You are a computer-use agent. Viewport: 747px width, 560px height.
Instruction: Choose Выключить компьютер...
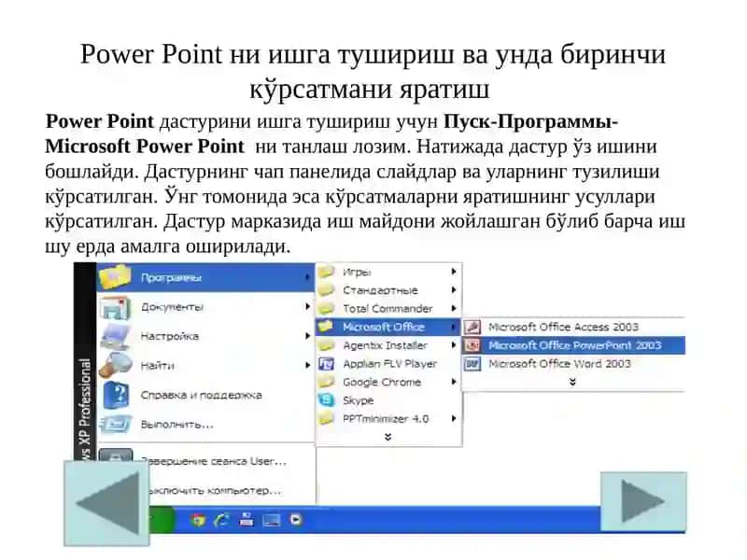pos(216,490)
